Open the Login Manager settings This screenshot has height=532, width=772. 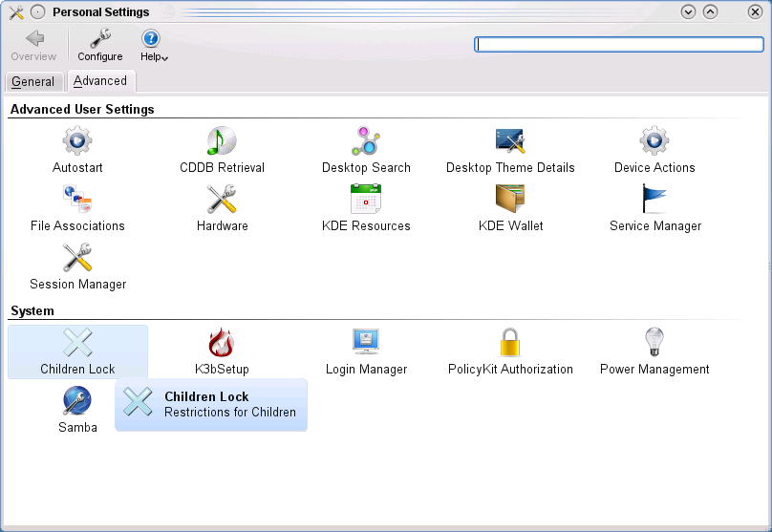(x=366, y=351)
